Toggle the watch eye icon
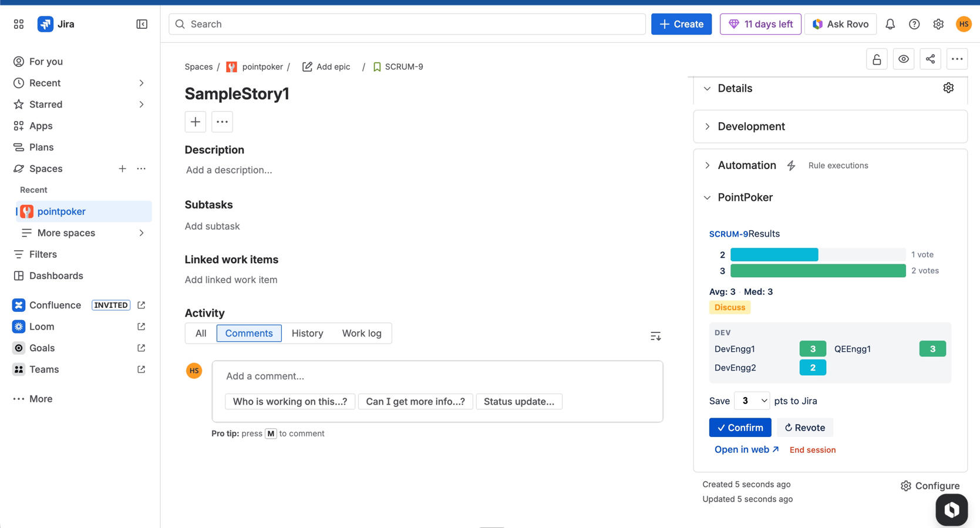Viewport: 980px width, 528px height. pyautogui.click(x=904, y=59)
